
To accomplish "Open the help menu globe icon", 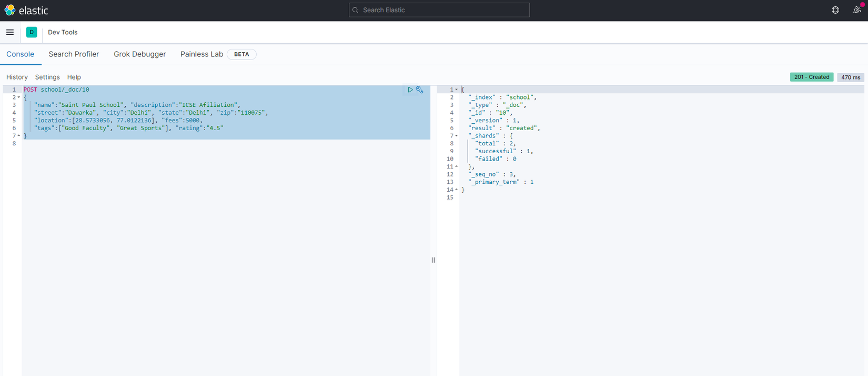I will click(835, 10).
